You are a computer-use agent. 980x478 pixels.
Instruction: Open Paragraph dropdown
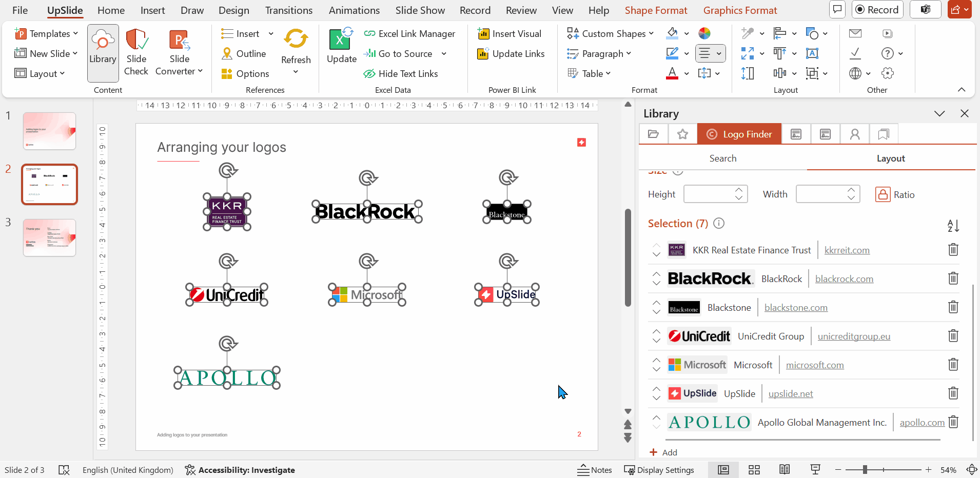[599, 54]
